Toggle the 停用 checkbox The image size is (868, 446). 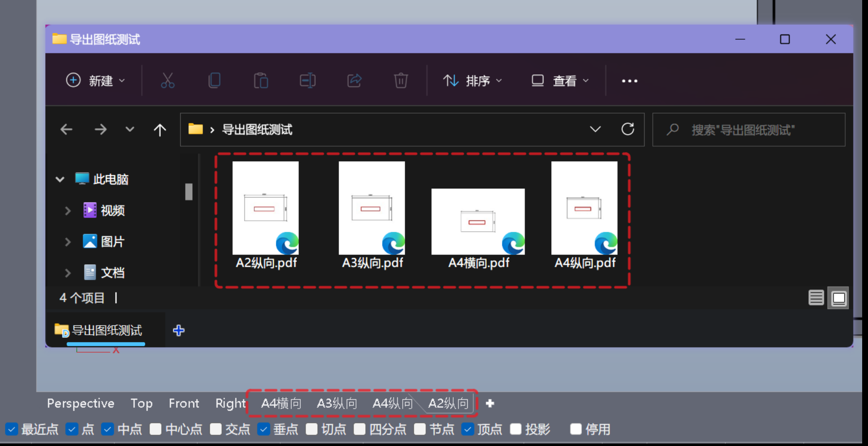pos(576,429)
